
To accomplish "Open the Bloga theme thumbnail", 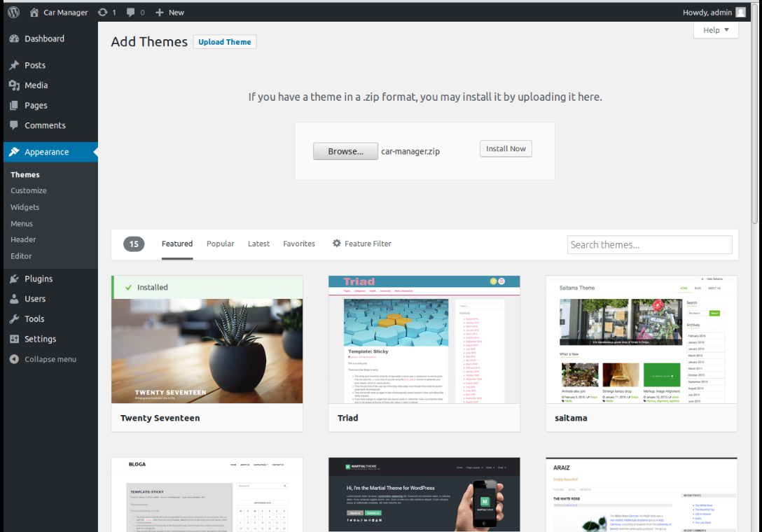I will 207,495.
